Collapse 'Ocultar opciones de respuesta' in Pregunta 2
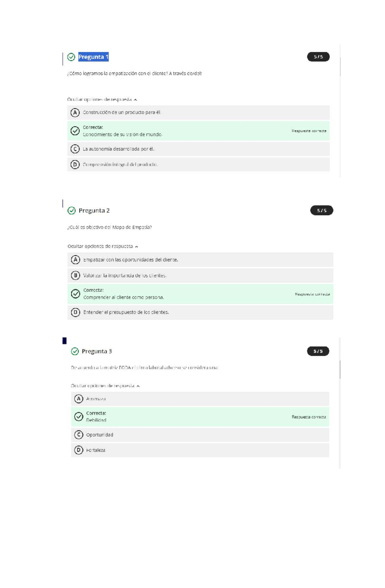The height and width of the screenshot is (588, 385). 103,246
